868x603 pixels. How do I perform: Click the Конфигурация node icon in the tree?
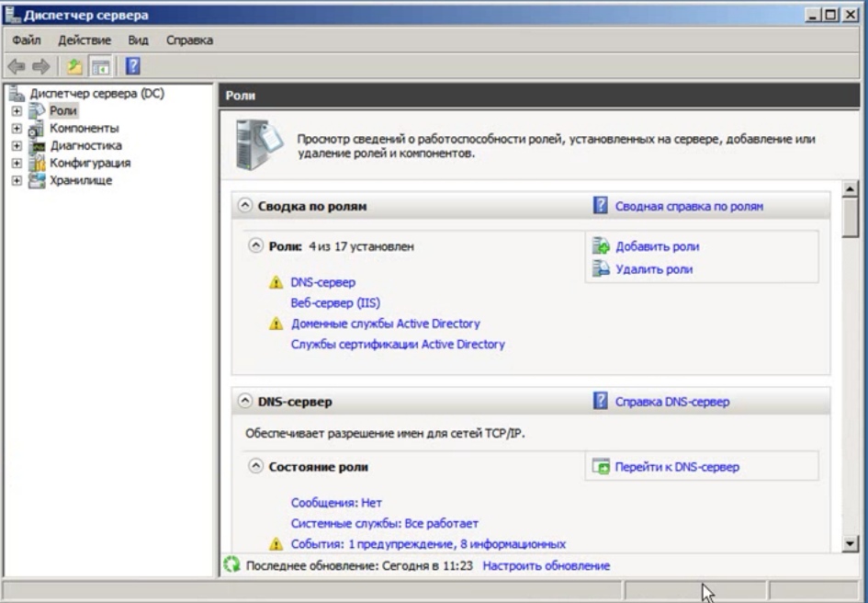37,163
